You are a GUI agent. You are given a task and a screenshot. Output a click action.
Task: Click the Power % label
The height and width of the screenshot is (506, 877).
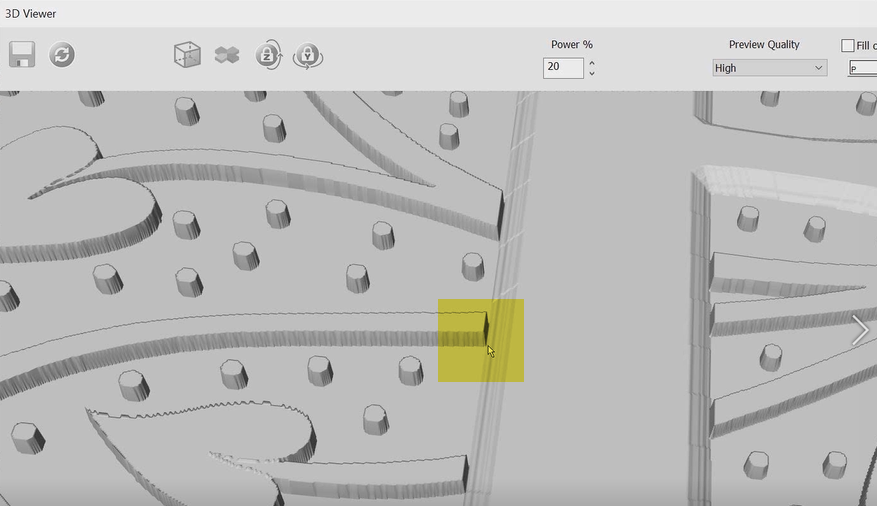(572, 44)
